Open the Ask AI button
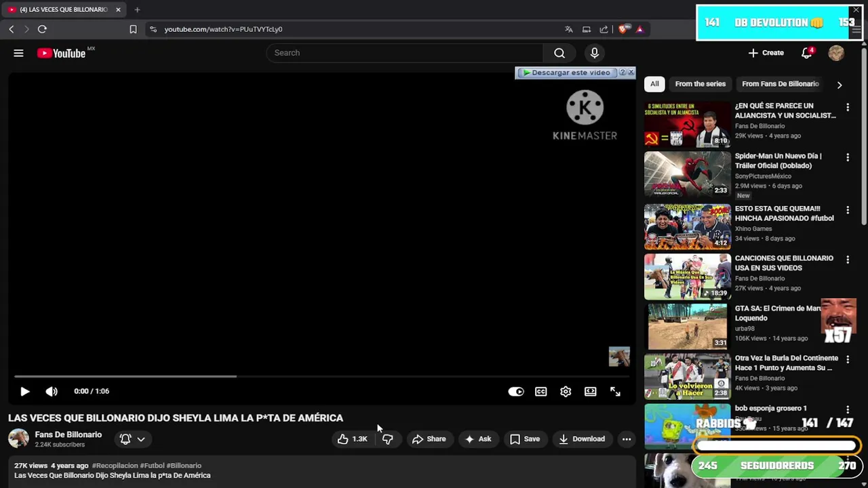Viewport: 868px width, 488px height. point(477,439)
